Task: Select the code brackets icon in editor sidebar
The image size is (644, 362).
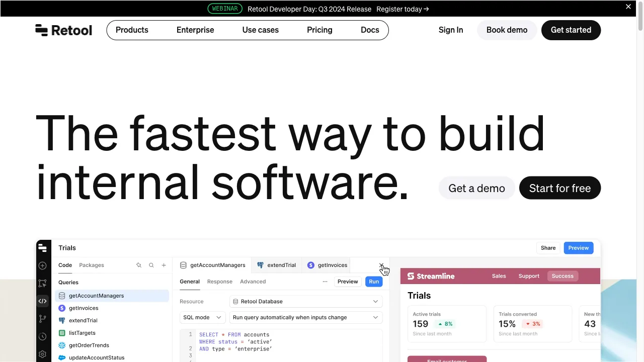Action: click(43, 301)
